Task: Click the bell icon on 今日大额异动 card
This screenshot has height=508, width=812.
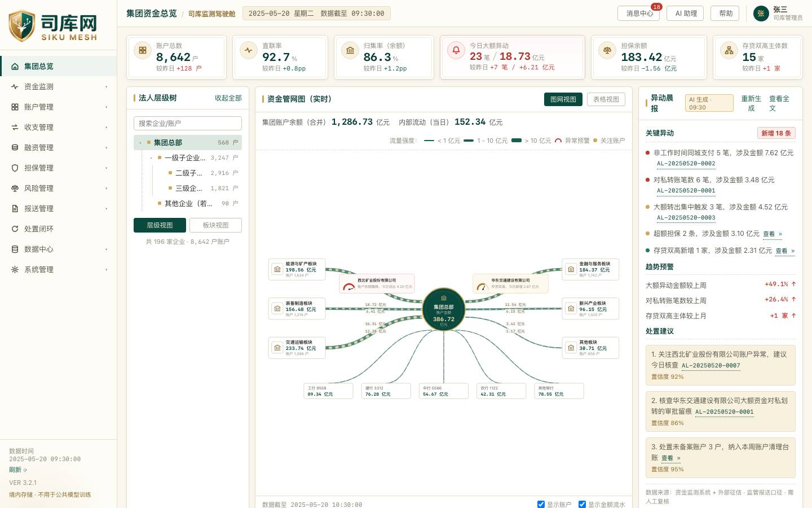Action: click(456, 50)
